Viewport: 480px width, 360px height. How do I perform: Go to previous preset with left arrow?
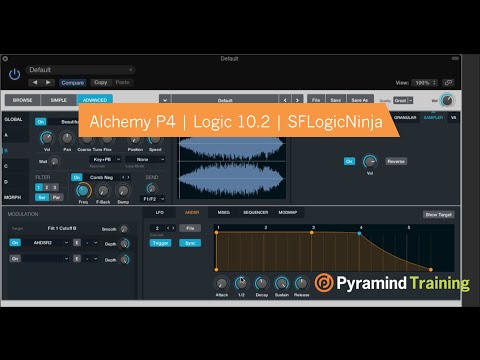tap(35, 82)
